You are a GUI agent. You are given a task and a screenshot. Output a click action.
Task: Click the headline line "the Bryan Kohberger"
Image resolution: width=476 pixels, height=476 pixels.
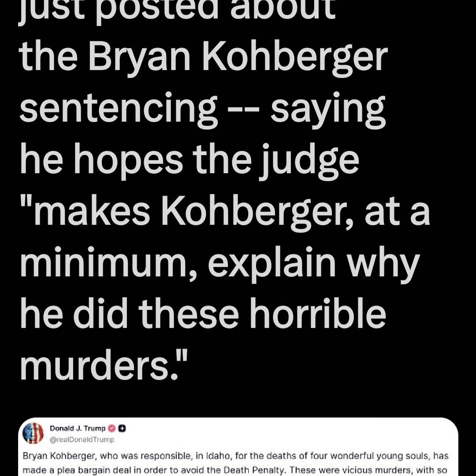[x=204, y=59]
